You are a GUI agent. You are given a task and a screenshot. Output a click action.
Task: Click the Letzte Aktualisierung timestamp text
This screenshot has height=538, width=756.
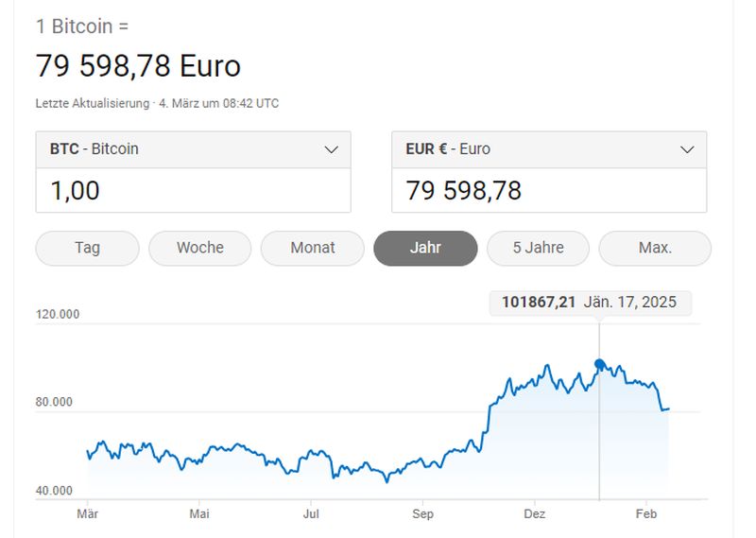[x=157, y=103]
